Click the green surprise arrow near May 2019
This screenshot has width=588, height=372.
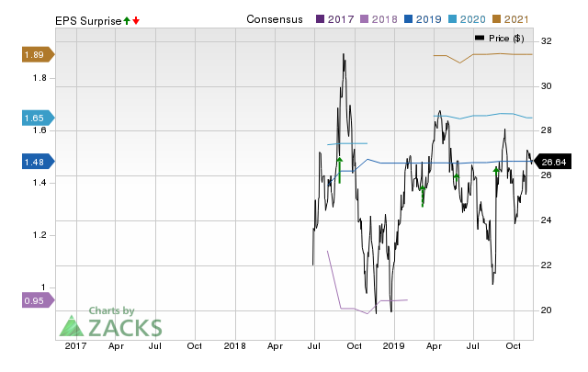[457, 177]
